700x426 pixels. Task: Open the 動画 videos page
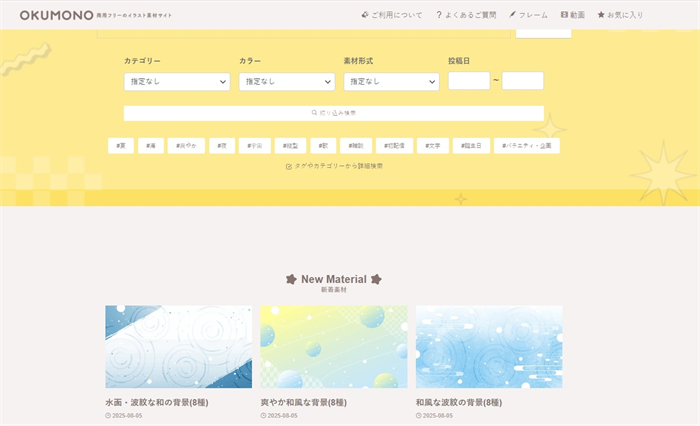tap(573, 15)
